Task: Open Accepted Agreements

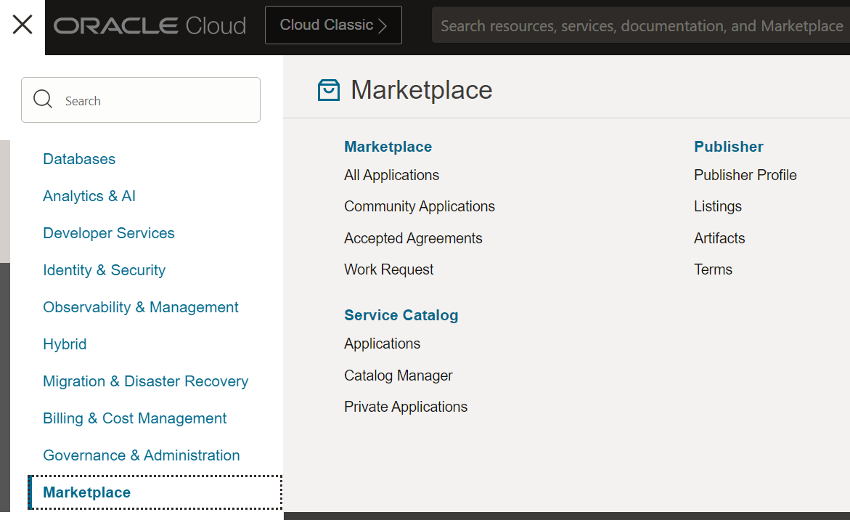Action: coord(413,238)
